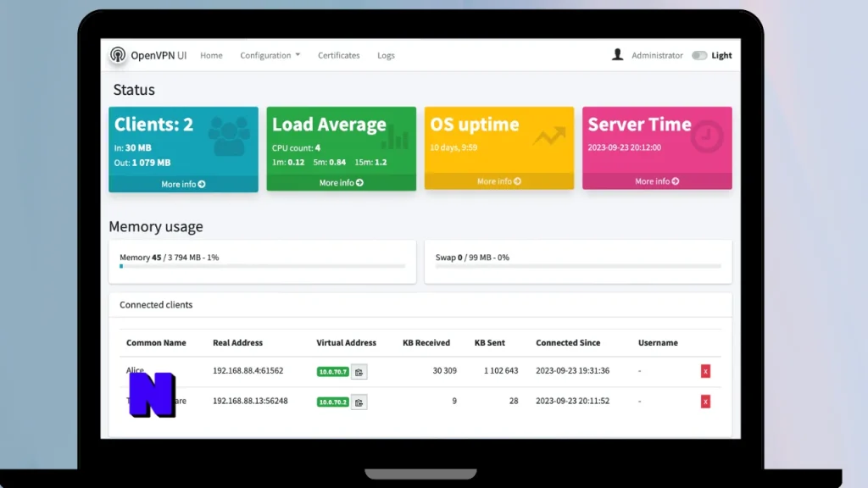Screen dimensions: 868x488
Task: Click the Connected Since column header
Action: pos(568,342)
